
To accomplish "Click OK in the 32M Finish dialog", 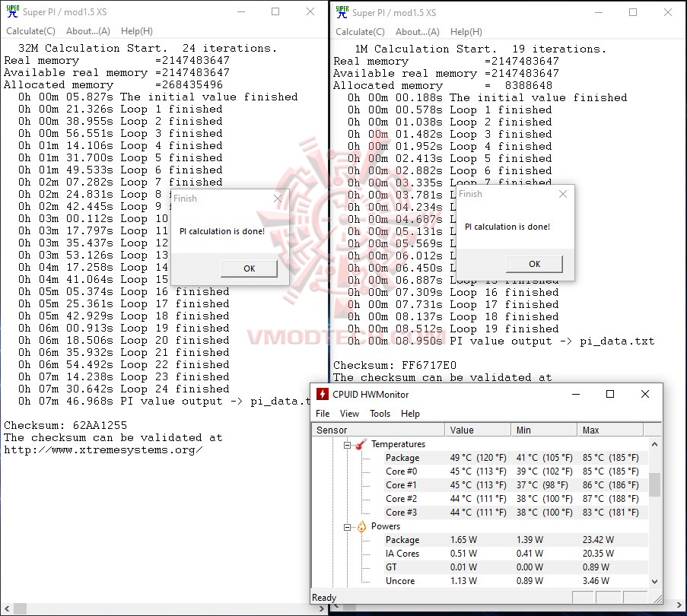I will [x=249, y=268].
